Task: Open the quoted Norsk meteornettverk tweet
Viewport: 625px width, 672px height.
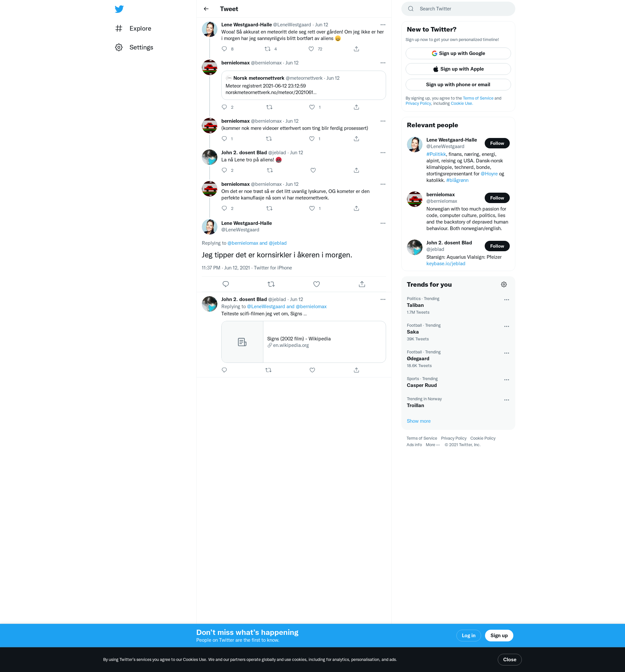Action: [303, 85]
